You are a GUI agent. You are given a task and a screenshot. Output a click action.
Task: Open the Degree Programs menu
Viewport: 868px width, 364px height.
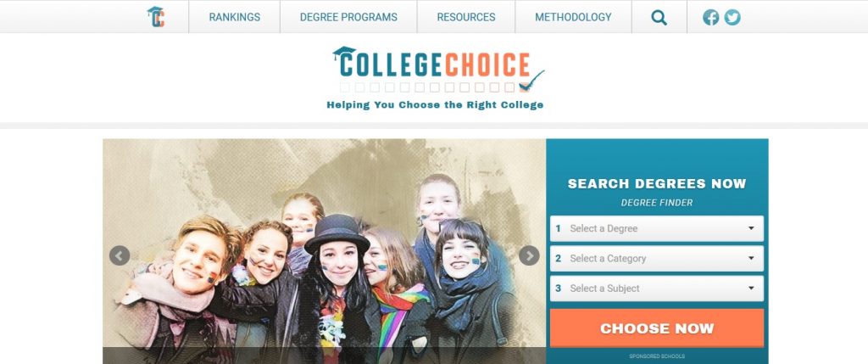[348, 17]
